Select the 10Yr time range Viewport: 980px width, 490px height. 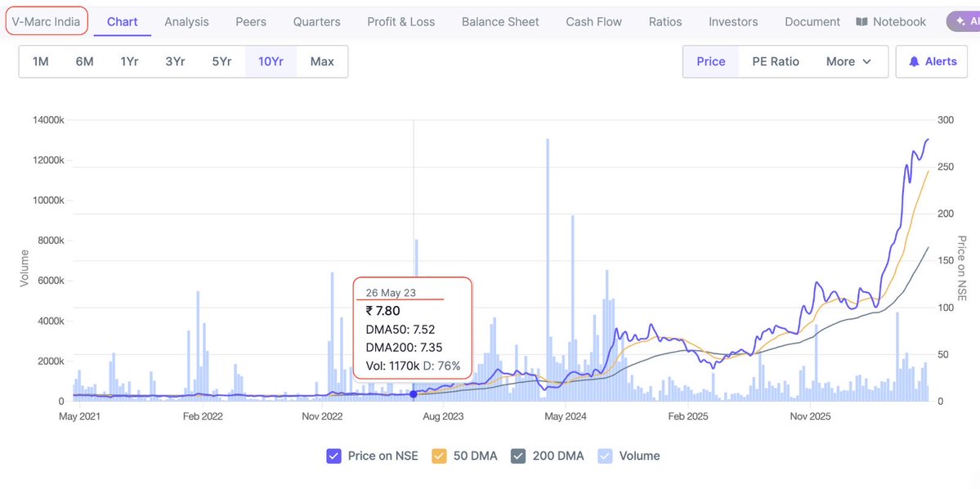coord(271,61)
